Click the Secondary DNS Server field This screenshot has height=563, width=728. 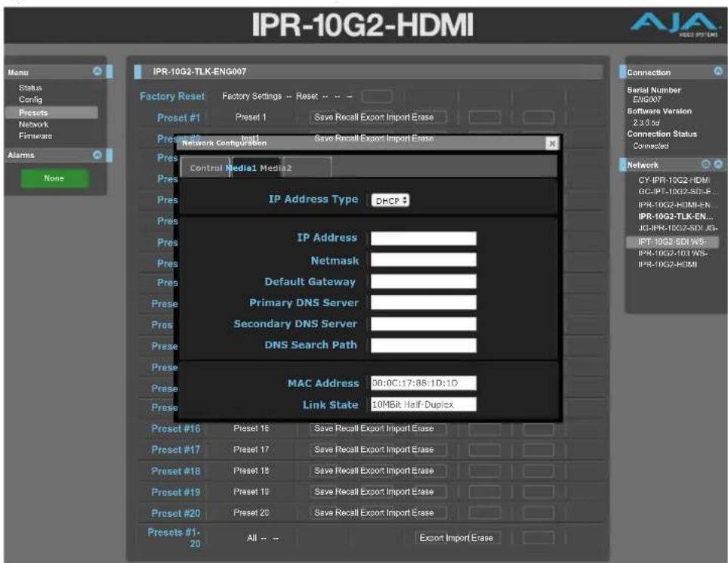tap(424, 323)
